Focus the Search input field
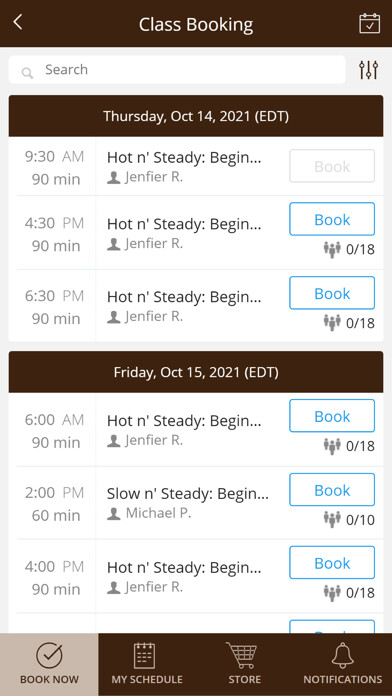Image resolution: width=392 pixels, height=696 pixels. (177, 70)
